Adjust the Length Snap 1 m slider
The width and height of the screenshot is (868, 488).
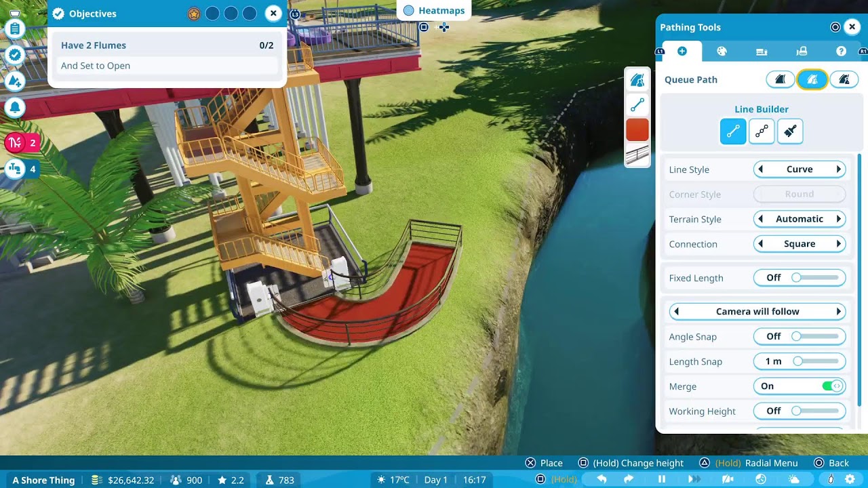pos(800,361)
